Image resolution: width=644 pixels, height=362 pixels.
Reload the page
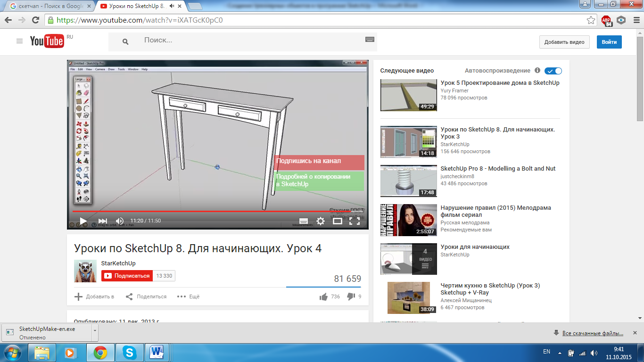click(35, 20)
